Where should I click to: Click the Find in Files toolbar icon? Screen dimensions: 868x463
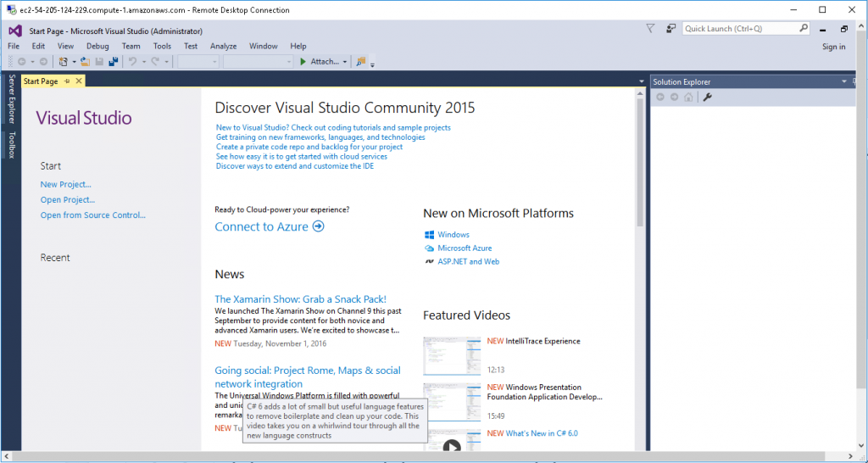[361, 62]
